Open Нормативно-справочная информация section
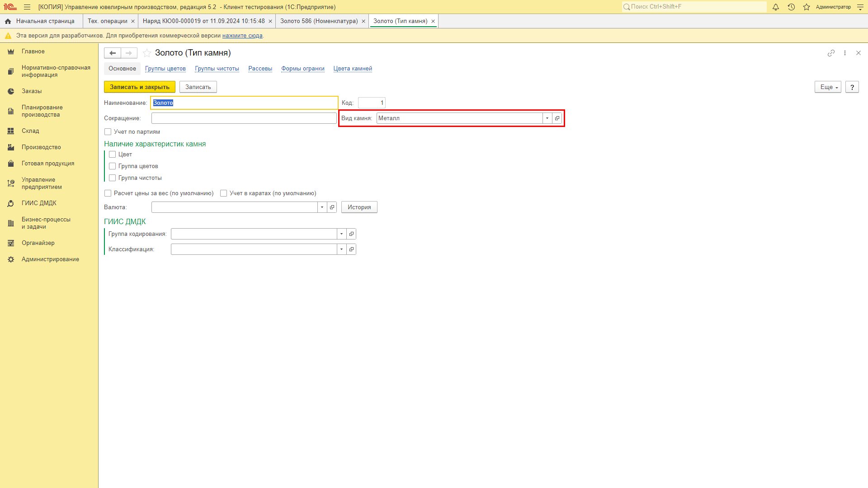The height and width of the screenshot is (488, 868). tap(56, 71)
